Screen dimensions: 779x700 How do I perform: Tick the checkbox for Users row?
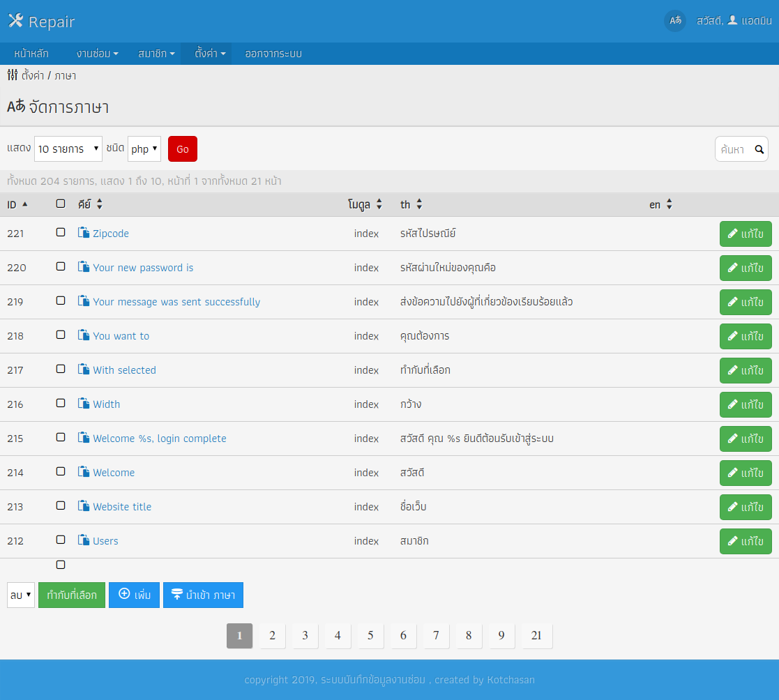point(61,540)
